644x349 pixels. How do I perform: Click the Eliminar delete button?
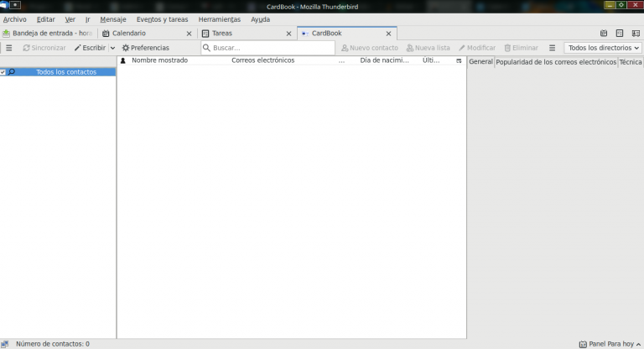pyautogui.click(x=521, y=48)
